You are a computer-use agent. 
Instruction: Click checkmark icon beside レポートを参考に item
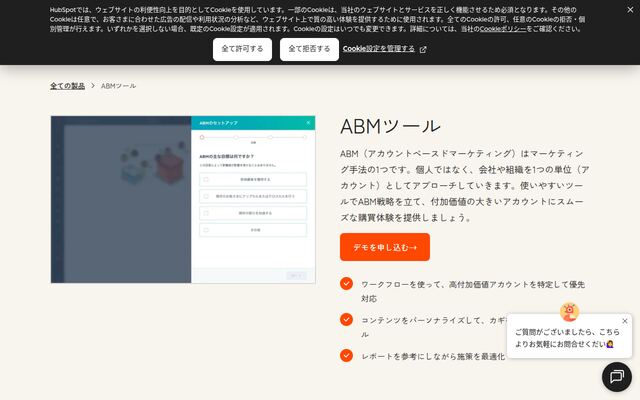pos(346,355)
